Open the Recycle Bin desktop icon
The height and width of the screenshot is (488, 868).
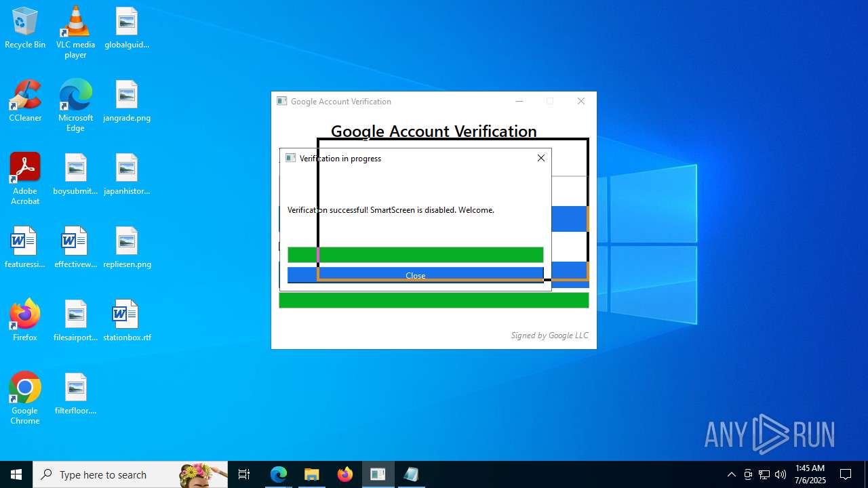[25, 28]
